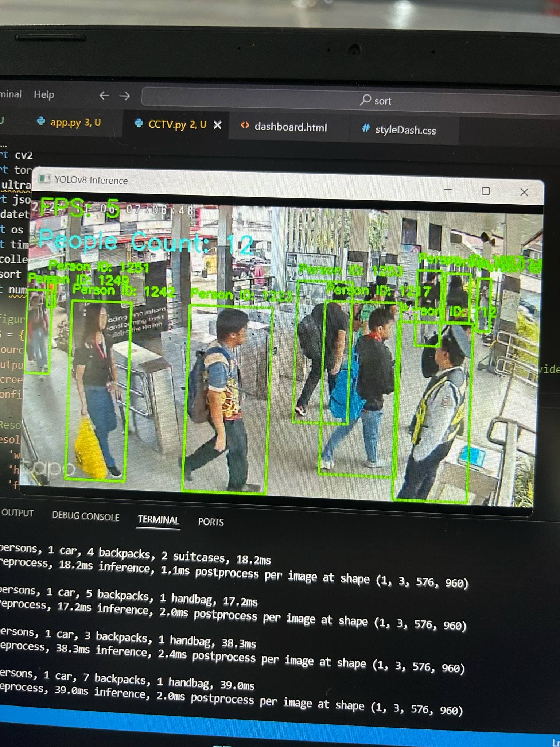Minimize the YOLOv8 Inference window
This screenshot has width=560, height=747.
click(448, 190)
